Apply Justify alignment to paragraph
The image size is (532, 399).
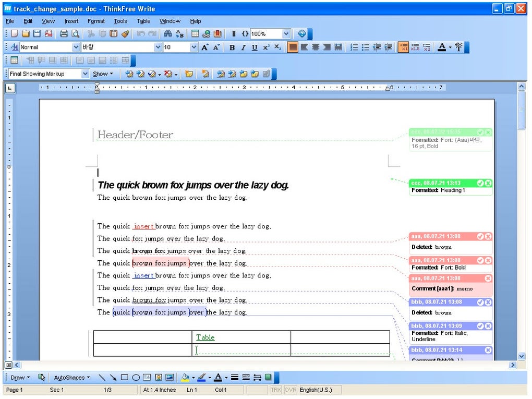click(338, 47)
